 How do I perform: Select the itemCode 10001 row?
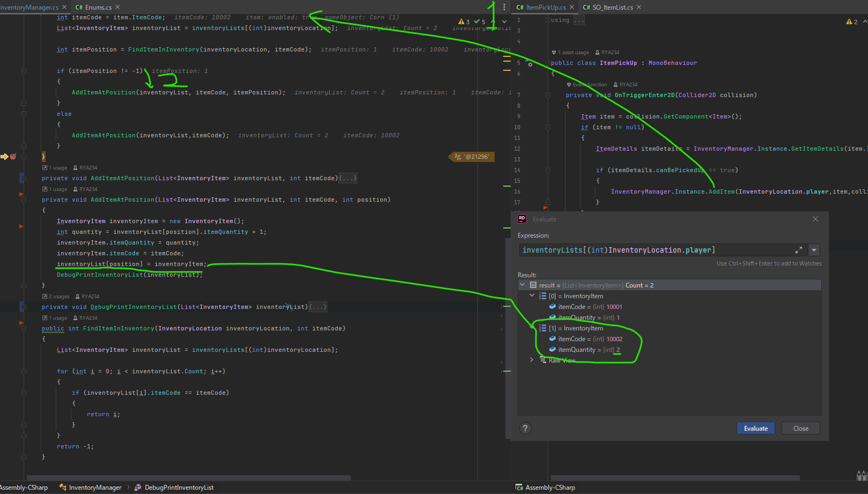click(670, 307)
